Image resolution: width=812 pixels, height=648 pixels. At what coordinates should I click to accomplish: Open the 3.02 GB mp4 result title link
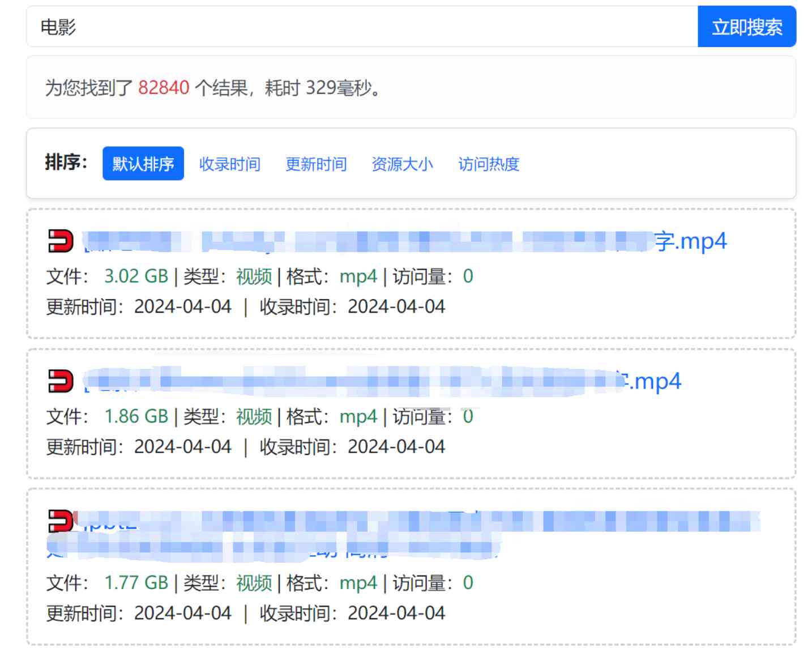tap(405, 241)
